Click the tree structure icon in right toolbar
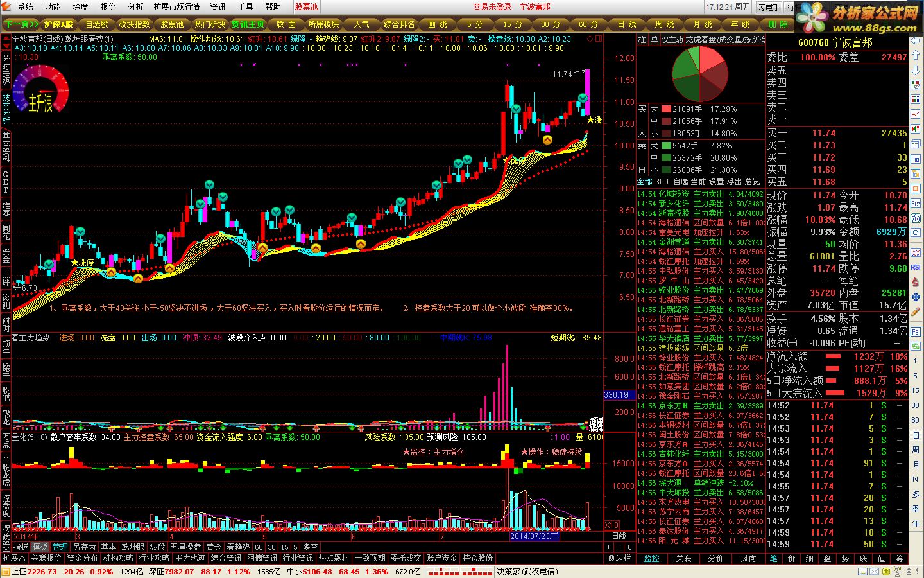 [916, 173]
